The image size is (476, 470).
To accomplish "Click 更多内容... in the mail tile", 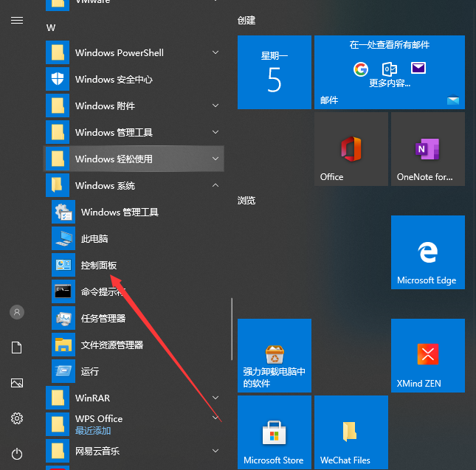I will point(390,83).
